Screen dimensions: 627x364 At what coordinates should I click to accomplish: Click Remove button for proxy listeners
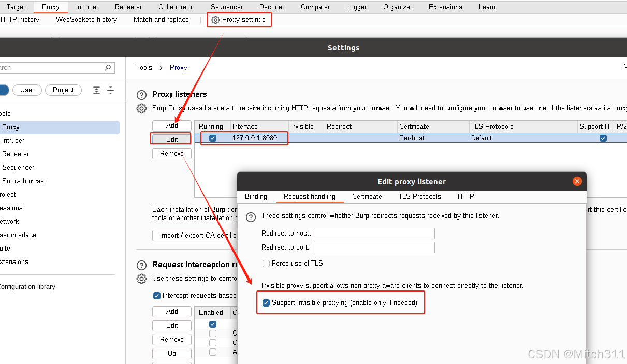(172, 154)
